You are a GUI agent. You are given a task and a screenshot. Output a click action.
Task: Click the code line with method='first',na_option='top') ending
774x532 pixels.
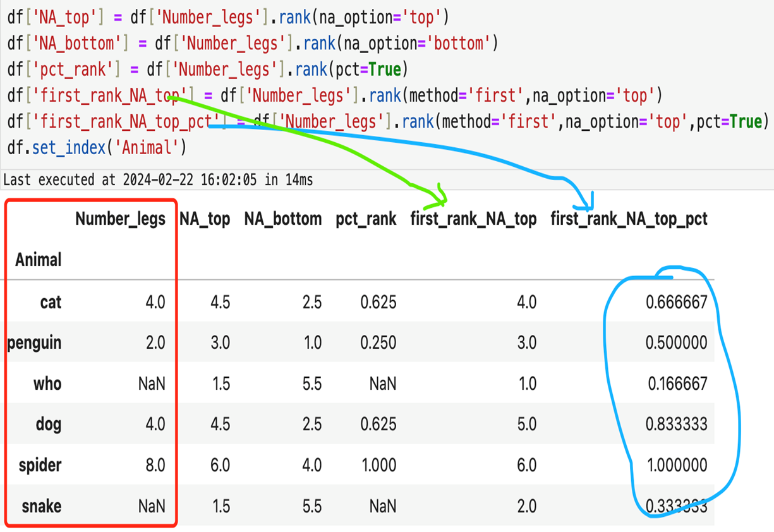[335, 96]
